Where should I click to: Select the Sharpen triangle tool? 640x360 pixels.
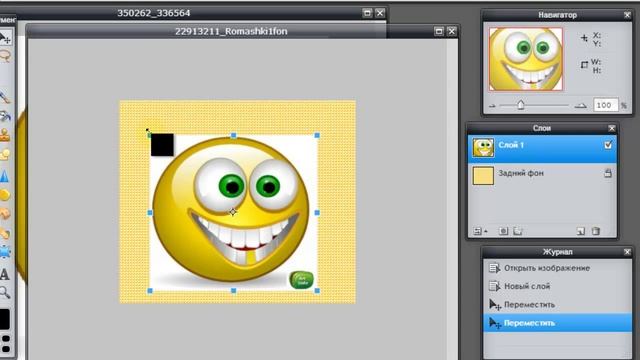(x=5, y=176)
